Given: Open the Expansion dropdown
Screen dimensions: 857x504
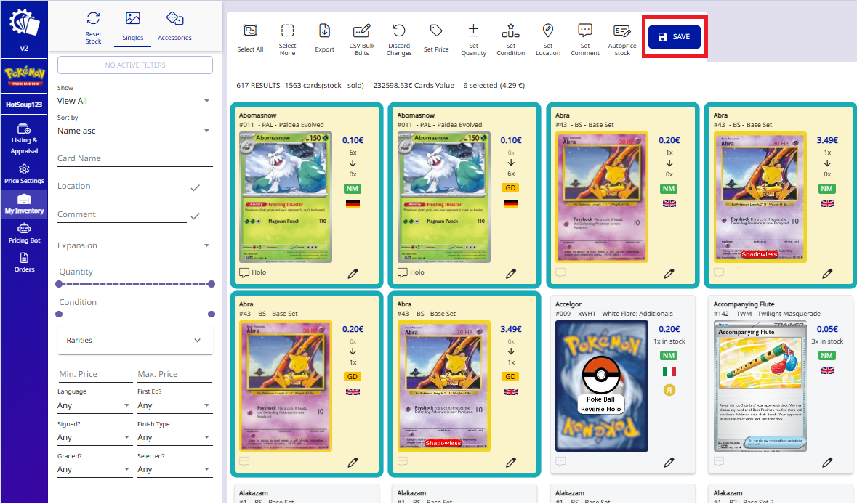Looking at the screenshot, I should 135,245.
